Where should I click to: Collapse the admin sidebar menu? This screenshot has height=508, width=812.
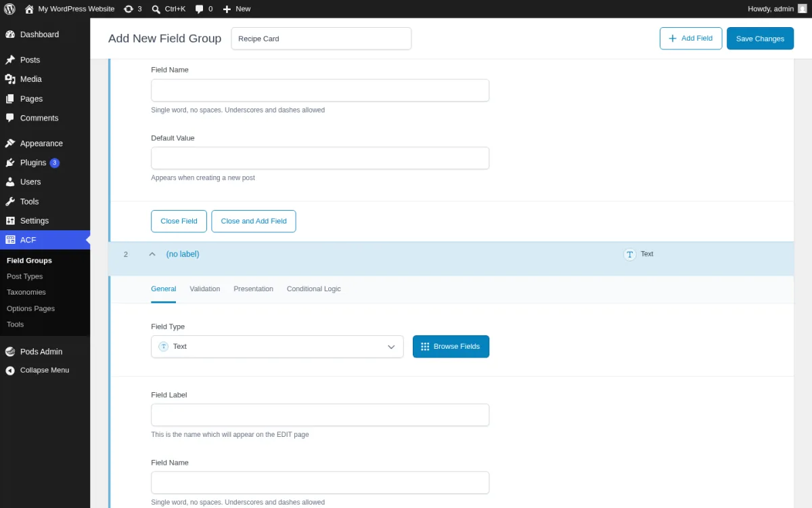coord(45,371)
